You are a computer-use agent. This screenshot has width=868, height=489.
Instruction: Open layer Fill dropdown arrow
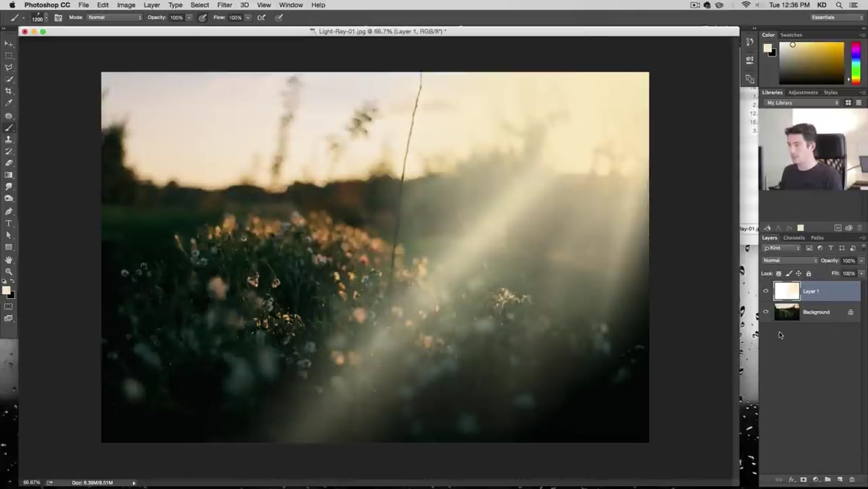pos(861,273)
